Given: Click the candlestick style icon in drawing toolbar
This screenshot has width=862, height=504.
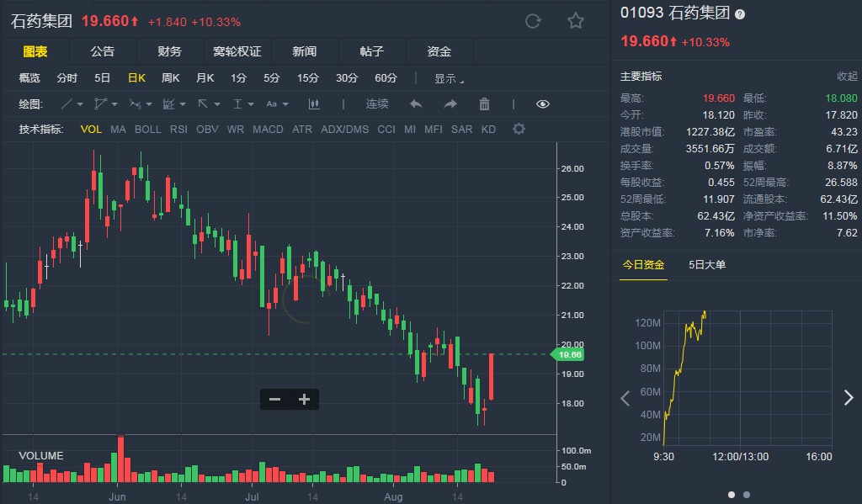Looking at the screenshot, I should coord(315,104).
